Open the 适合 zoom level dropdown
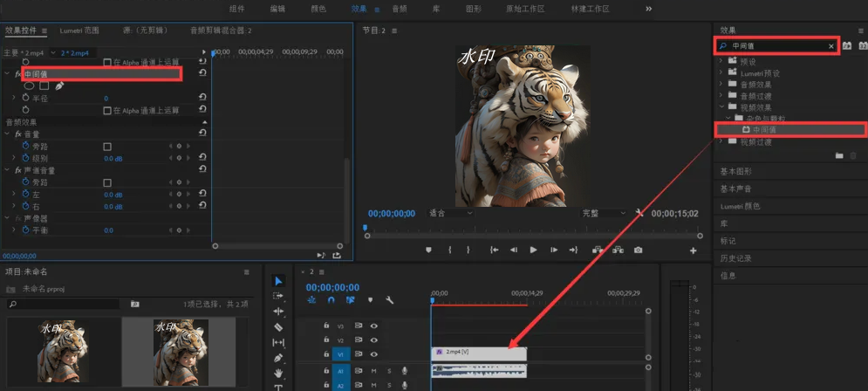The image size is (868, 391). 451,213
